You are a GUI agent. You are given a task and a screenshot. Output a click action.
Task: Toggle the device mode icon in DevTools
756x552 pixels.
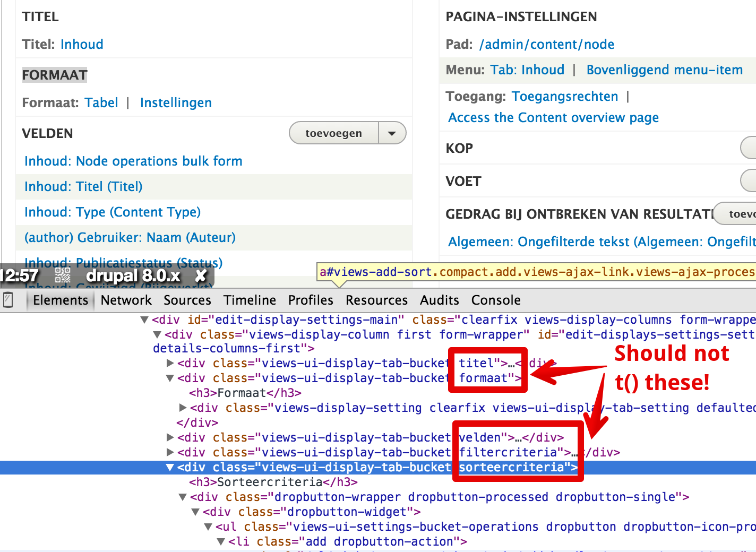click(8, 300)
